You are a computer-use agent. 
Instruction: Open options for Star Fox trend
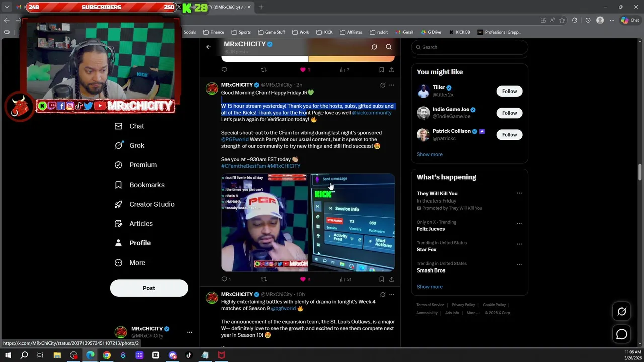coord(519,244)
